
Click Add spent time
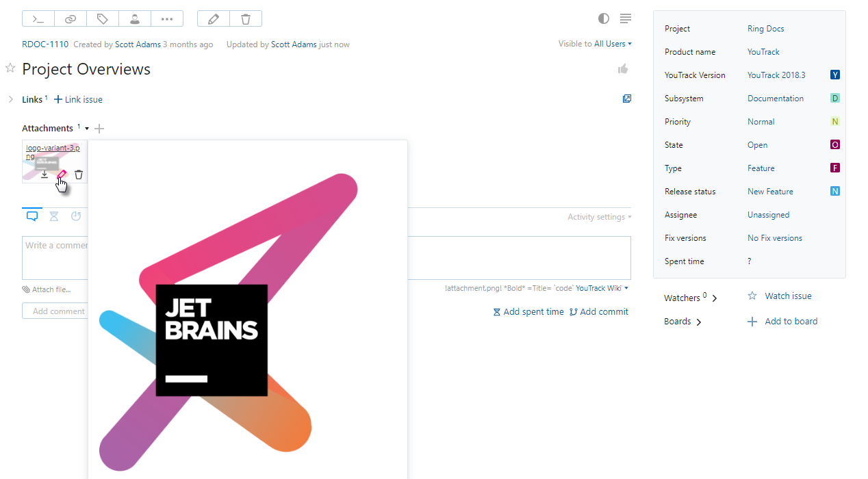528,311
